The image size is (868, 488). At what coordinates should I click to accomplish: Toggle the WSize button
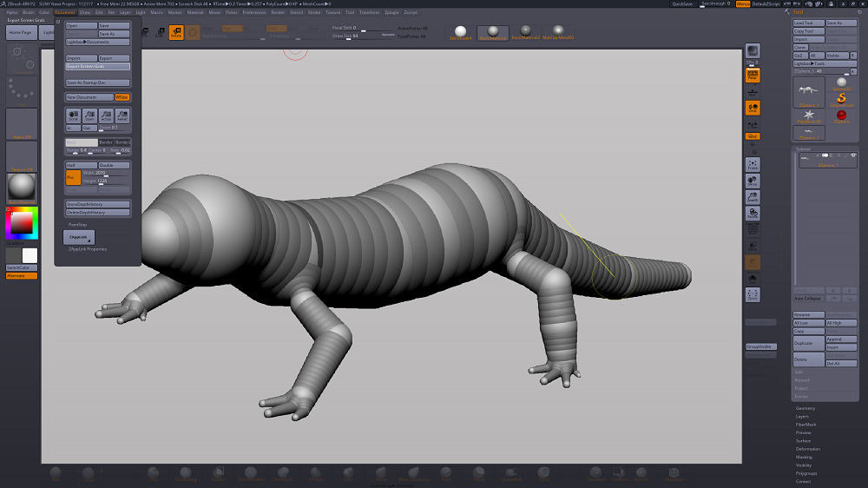pyautogui.click(x=122, y=97)
